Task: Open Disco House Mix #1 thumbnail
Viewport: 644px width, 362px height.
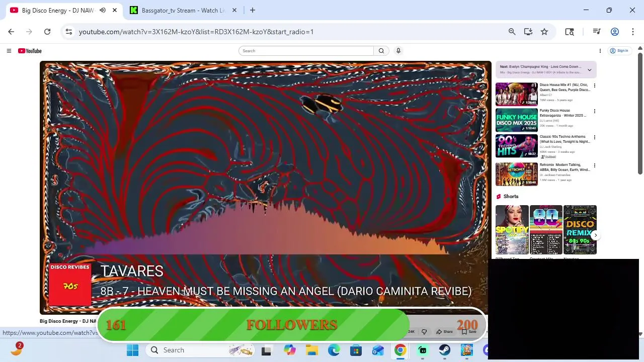Action: coord(516,94)
